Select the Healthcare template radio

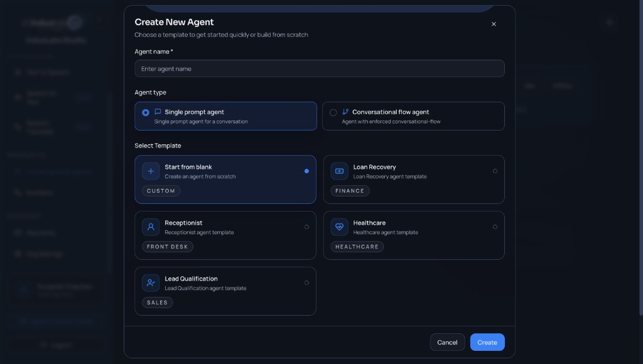(495, 227)
